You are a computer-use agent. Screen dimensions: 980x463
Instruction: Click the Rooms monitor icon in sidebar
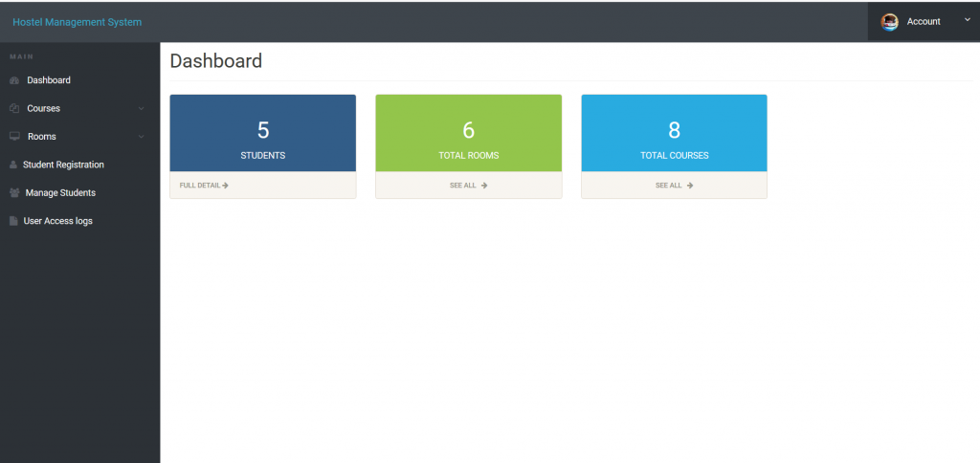click(15, 136)
